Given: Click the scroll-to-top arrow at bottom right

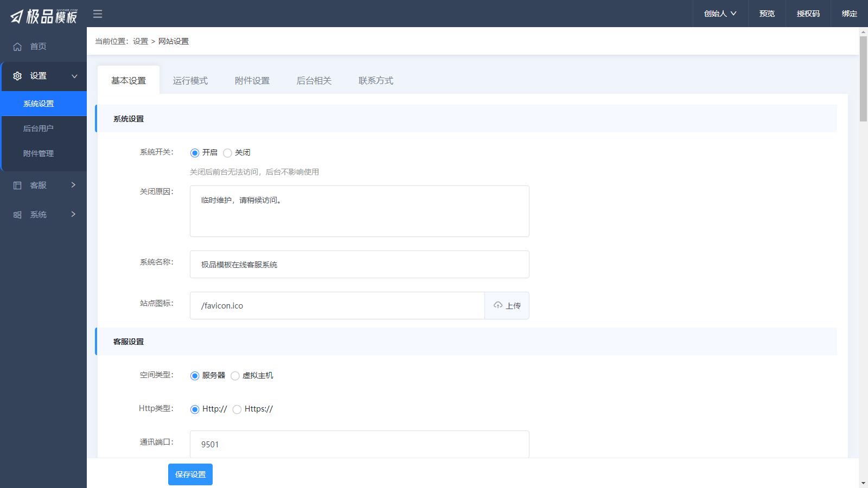Looking at the screenshot, I should (863, 481).
